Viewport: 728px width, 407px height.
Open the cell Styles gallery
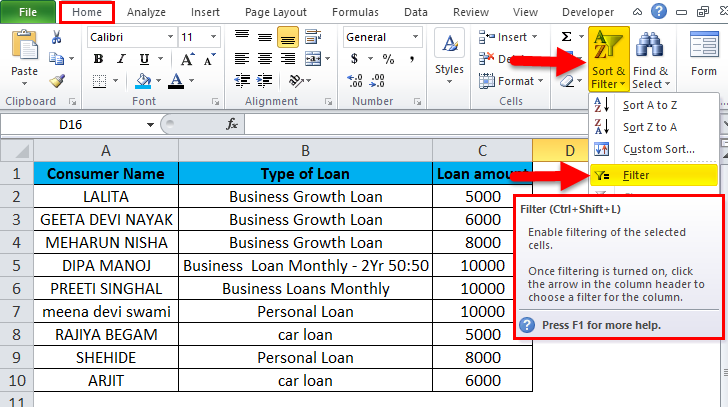click(449, 57)
